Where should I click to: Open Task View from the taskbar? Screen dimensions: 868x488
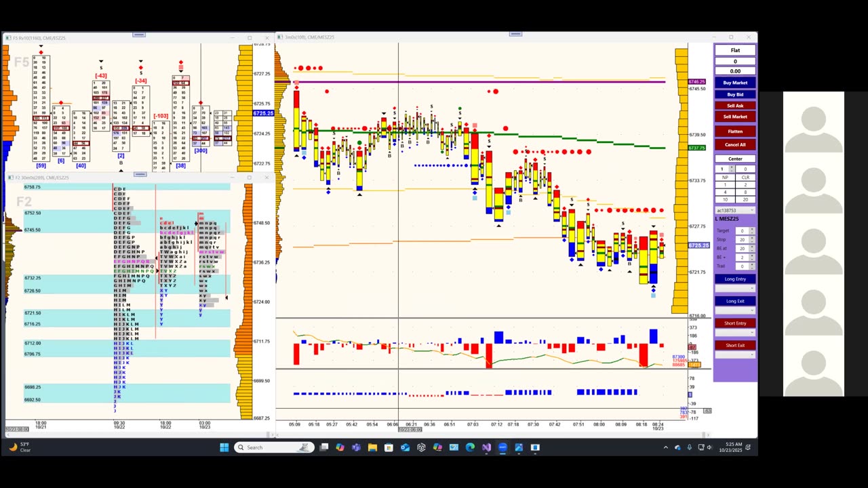click(x=324, y=447)
